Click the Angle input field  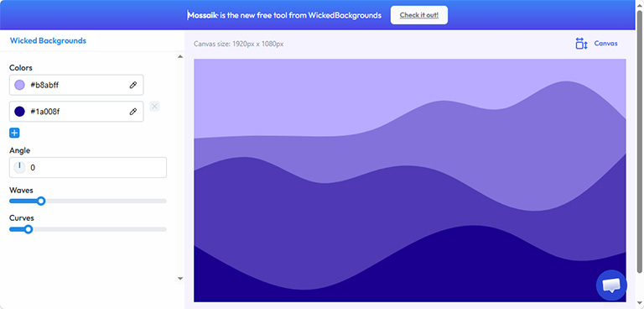[88, 167]
